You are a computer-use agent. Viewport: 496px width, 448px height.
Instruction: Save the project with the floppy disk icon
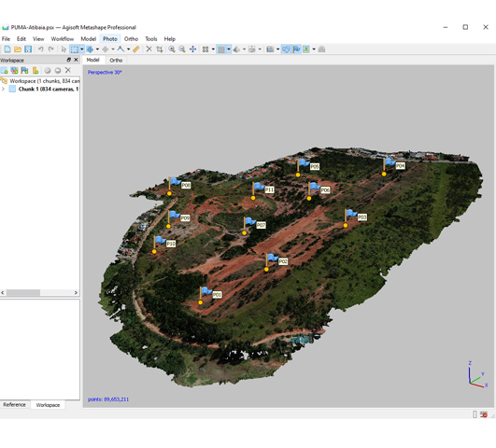28,49
